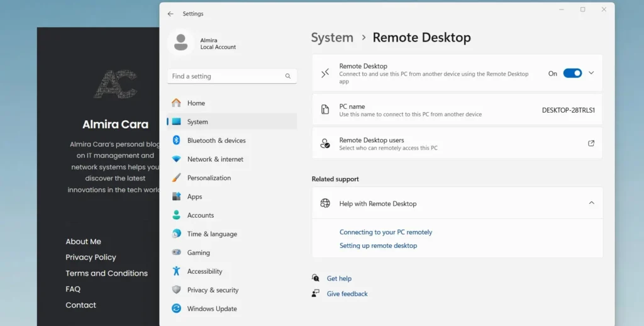Click the PC name document icon
Viewport: 644px width, 326px height.
(325, 110)
